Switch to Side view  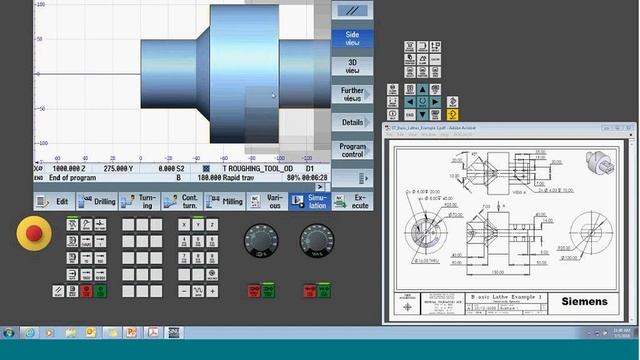point(352,38)
